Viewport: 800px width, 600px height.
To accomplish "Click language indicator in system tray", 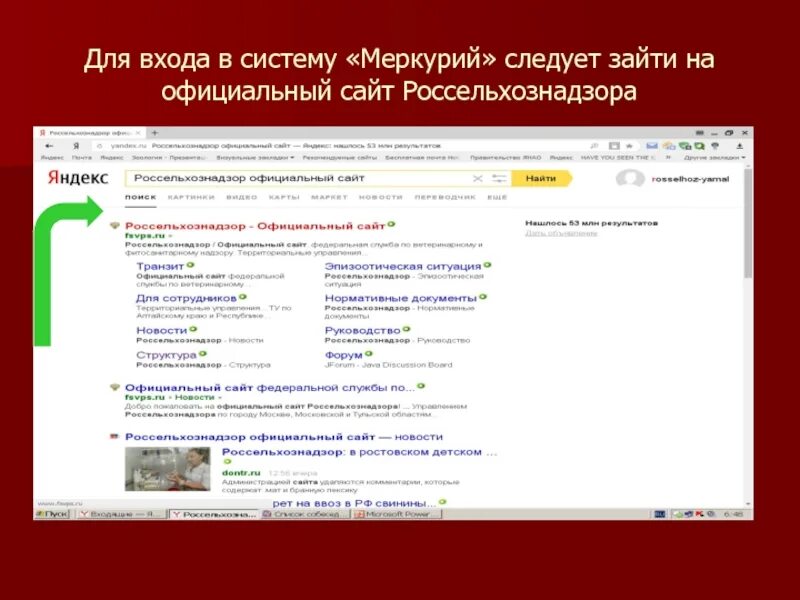I will (660, 514).
